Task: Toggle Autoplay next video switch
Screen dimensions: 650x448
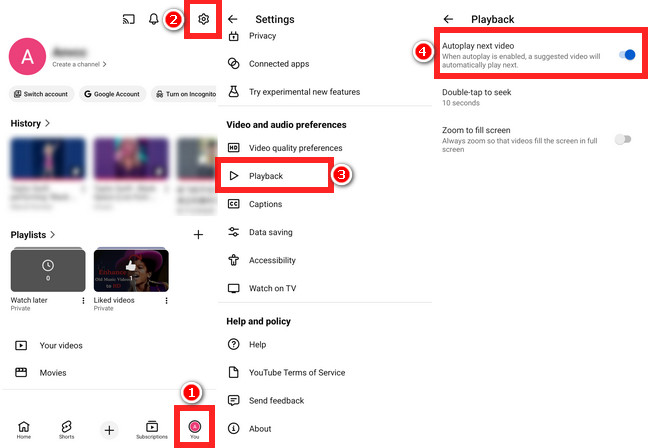Action: [627, 55]
